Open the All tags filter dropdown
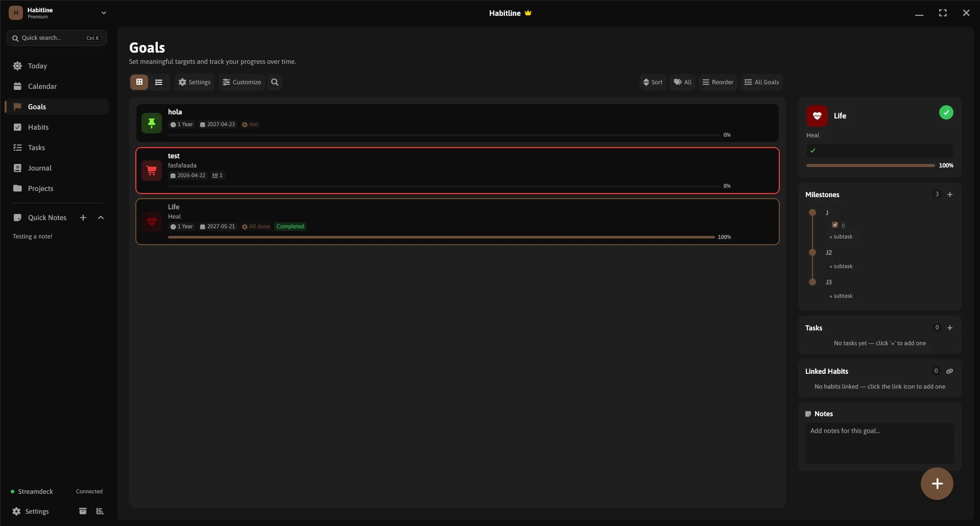This screenshot has height=526, width=980. click(x=683, y=82)
